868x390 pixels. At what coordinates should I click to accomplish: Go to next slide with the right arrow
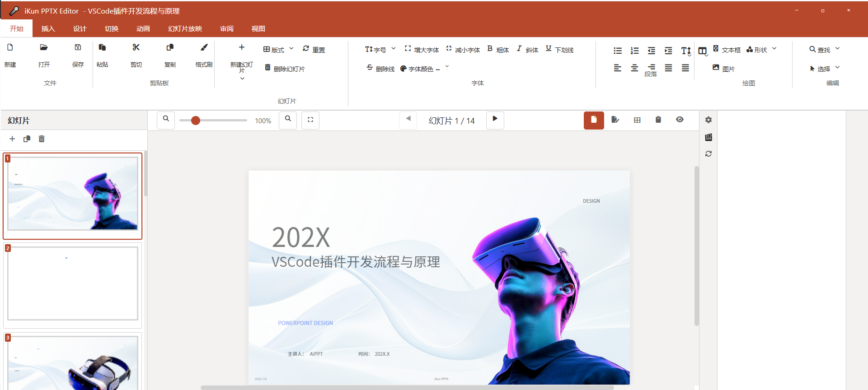(495, 120)
